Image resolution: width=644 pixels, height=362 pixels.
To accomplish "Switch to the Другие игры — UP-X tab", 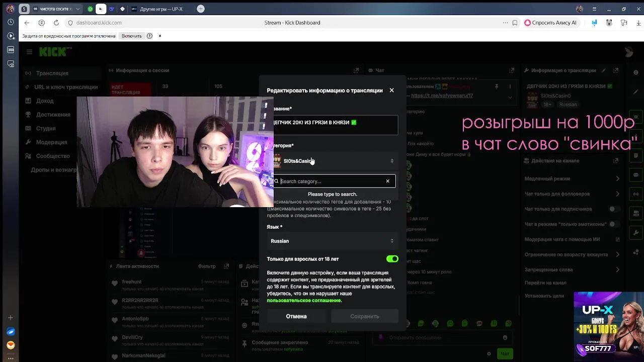I will (160, 9).
